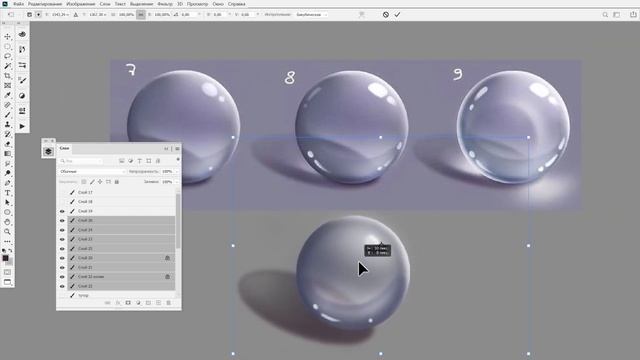Collapse layers panel with double-arrow icon
640x360 pixels.
tap(166, 149)
